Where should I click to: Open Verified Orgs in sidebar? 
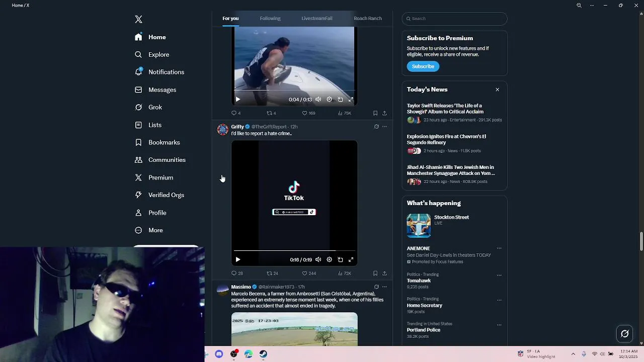(x=159, y=195)
